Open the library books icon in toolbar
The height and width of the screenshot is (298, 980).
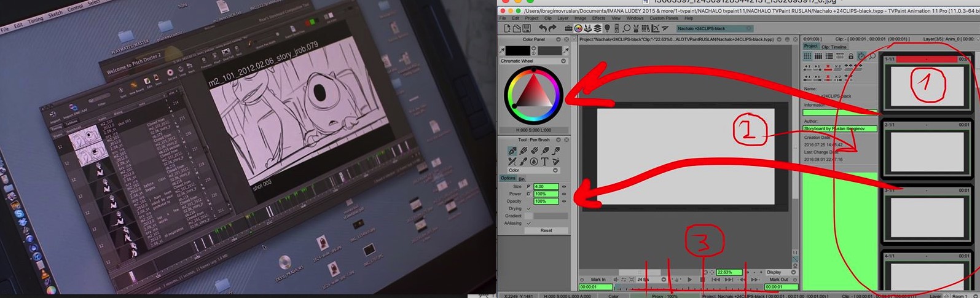[646, 28]
